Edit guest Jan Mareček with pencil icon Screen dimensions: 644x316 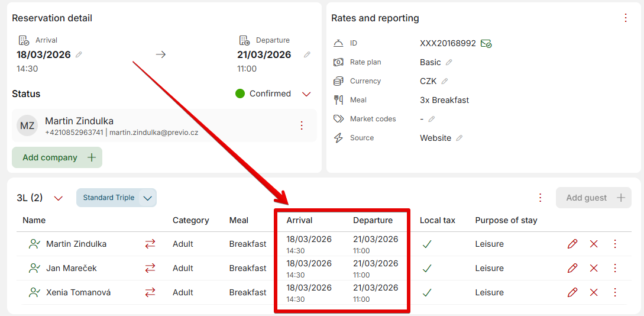[x=572, y=268]
